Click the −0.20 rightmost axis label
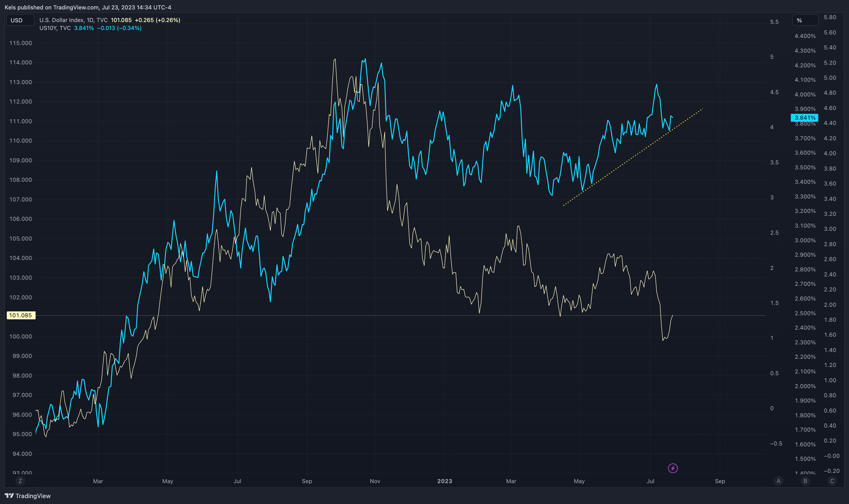 tap(831, 471)
